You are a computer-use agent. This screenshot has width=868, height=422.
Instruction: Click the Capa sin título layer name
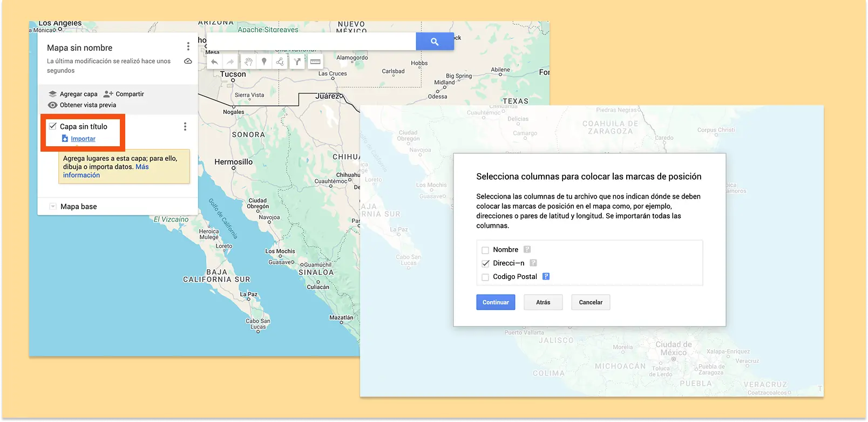pyautogui.click(x=84, y=126)
